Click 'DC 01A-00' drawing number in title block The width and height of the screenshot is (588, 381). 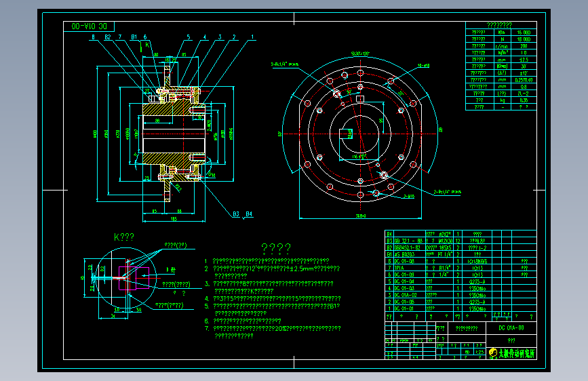(x=511, y=328)
